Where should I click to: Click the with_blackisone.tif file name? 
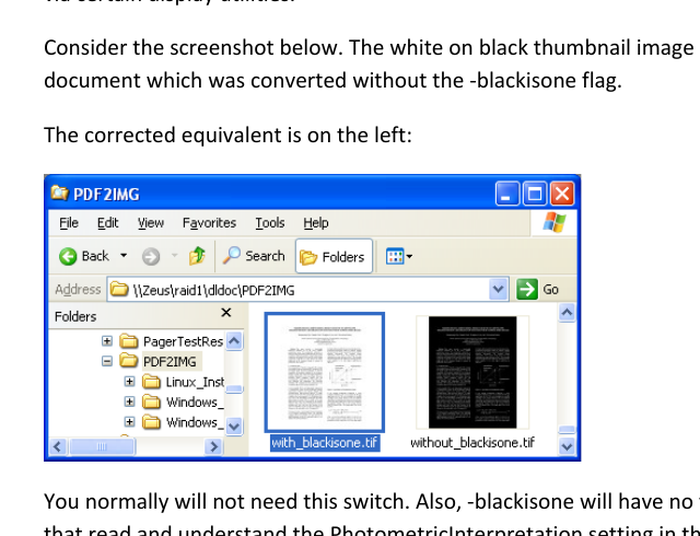click(325, 443)
